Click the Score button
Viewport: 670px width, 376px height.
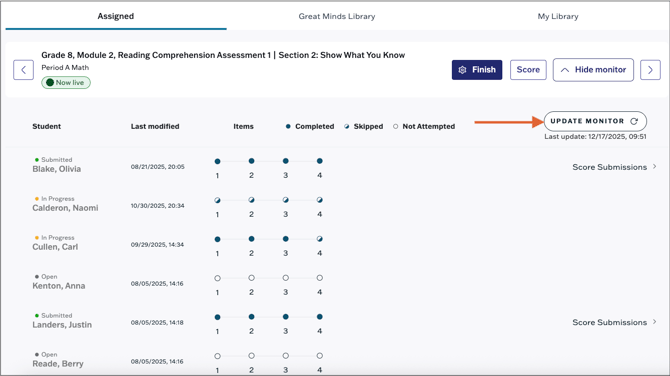pos(528,70)
